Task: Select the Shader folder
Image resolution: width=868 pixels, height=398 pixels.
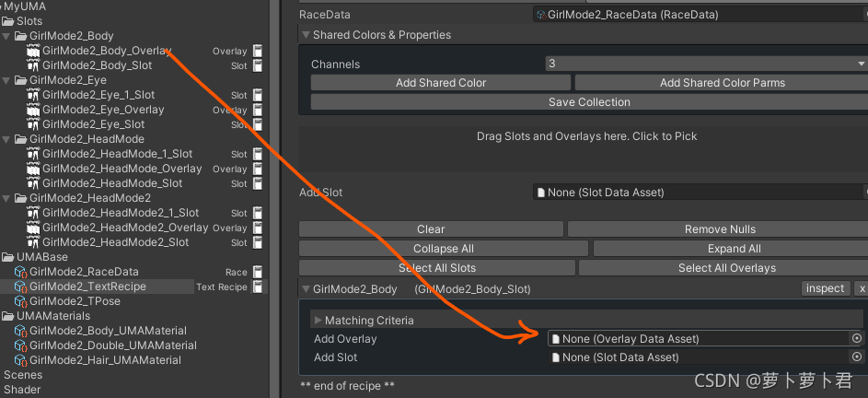Action: tap(22, 390)
